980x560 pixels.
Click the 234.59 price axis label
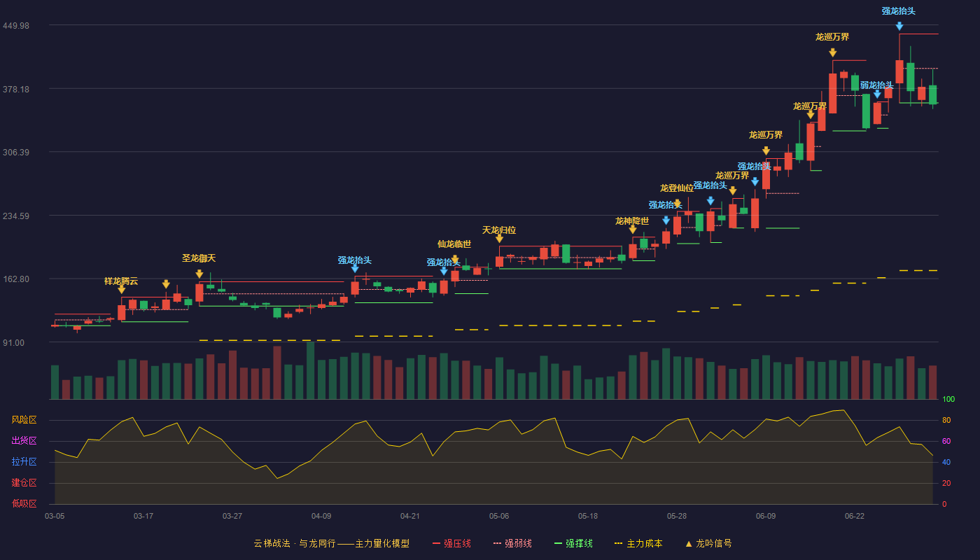click(x=16, y=216)
